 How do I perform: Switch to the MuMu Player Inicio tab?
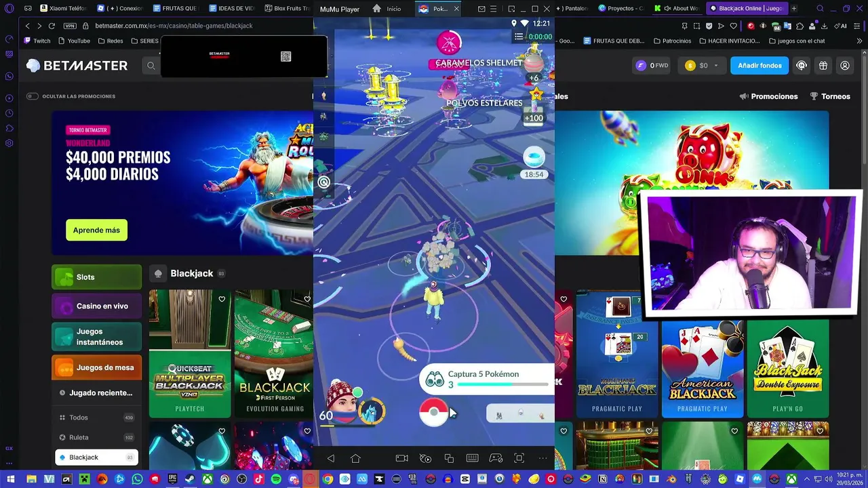[x=387, y=9]
